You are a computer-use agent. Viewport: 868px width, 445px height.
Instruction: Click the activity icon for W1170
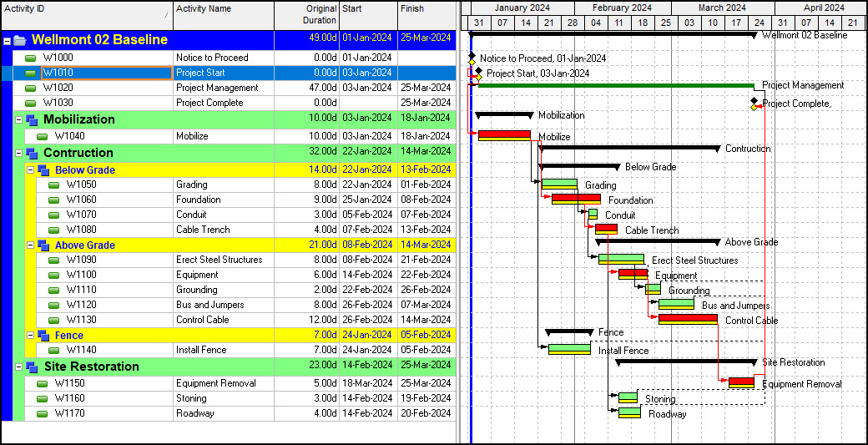tap(42, 413)
